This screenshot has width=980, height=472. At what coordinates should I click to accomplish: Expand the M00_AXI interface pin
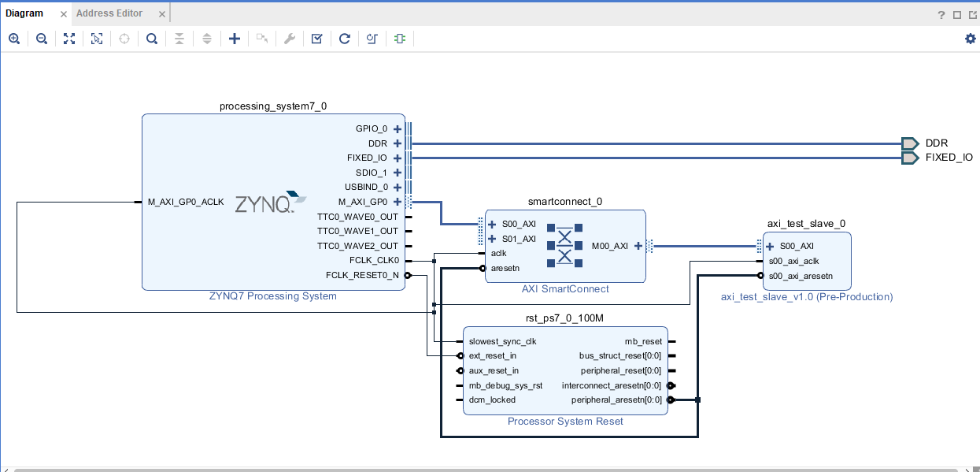[638, 246]
